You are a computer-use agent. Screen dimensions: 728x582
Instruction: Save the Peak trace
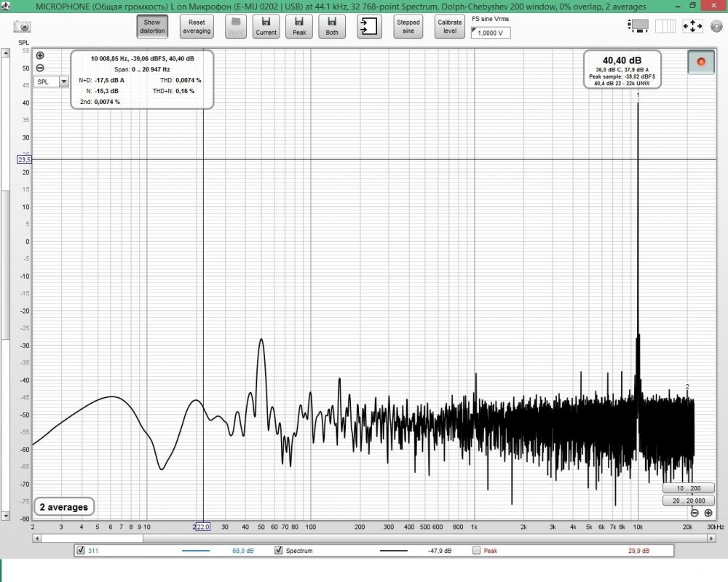pyautogui.click(x=299, y=26)
